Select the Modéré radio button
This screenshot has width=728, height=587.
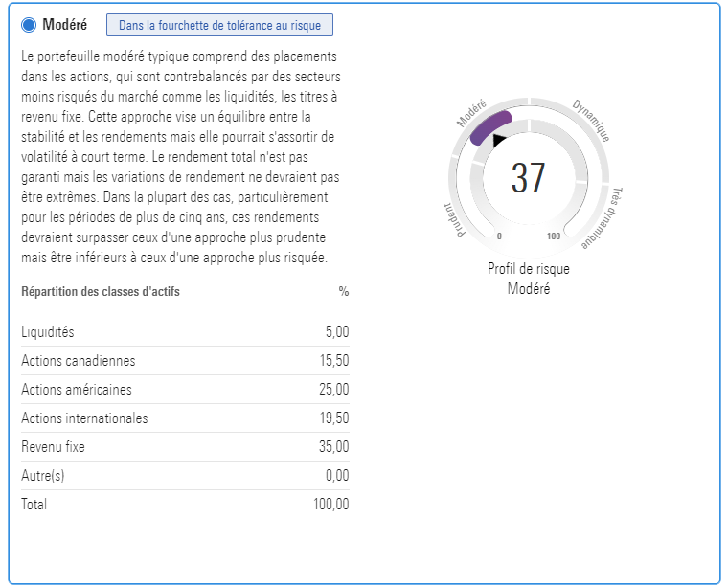pos(30,25)
